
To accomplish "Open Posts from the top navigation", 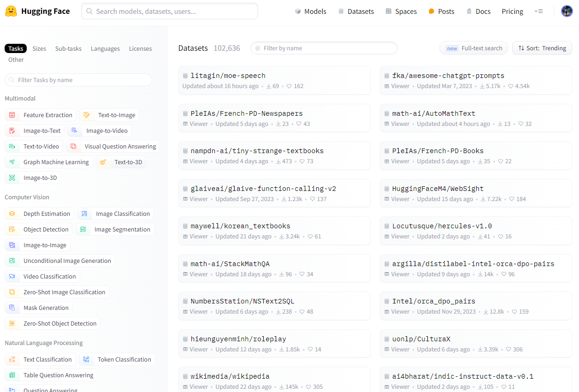I will click(x=441, y=12).
